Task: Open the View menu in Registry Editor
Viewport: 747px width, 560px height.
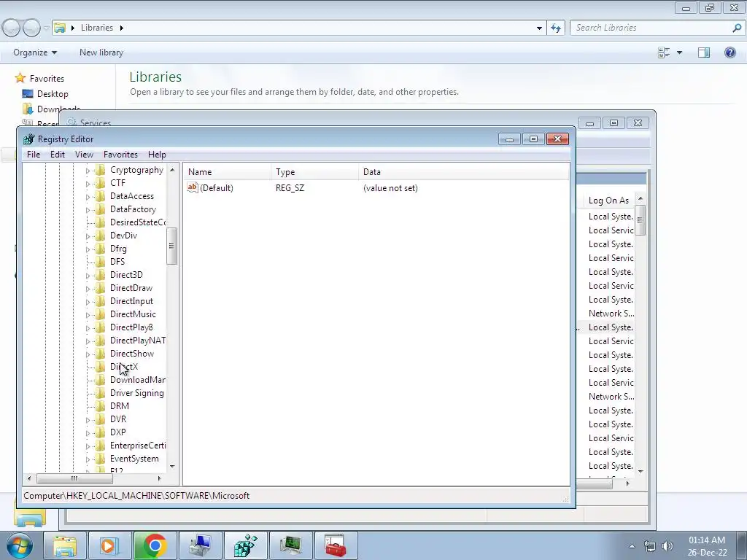Action: coord(84,155)
